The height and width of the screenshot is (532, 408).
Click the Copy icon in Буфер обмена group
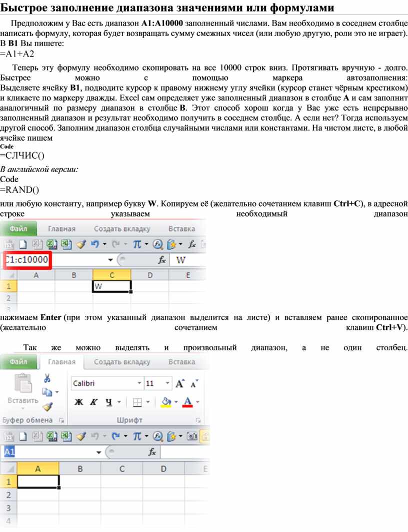(46, 392)
